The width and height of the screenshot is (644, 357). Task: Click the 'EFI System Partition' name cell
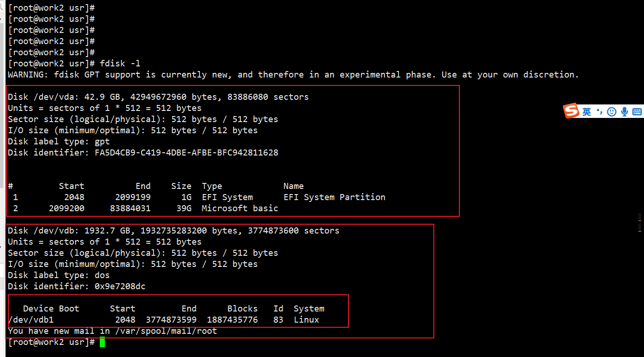335,197
